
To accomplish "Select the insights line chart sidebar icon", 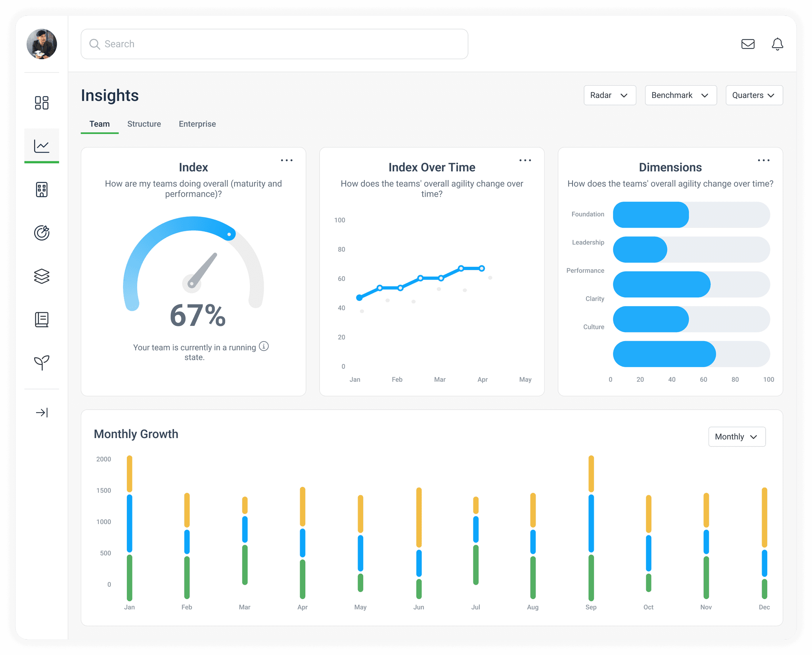I will click(x=42, y=146).
